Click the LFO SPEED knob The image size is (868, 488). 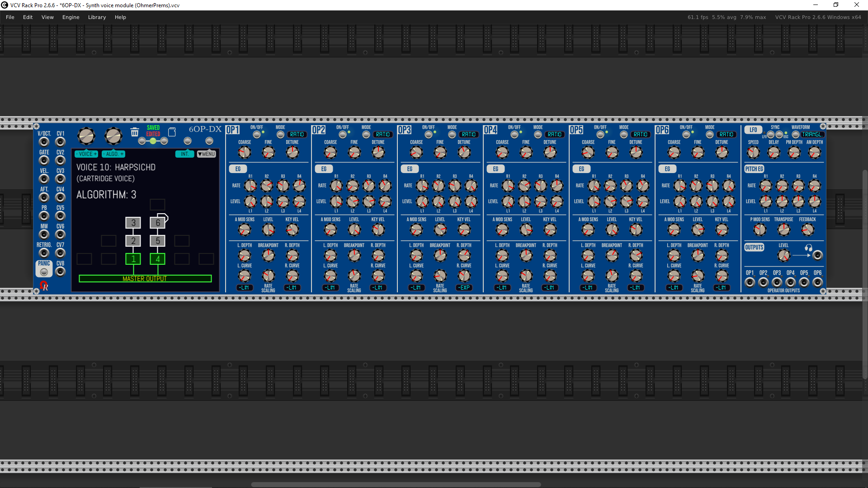(x=753, y=153)
